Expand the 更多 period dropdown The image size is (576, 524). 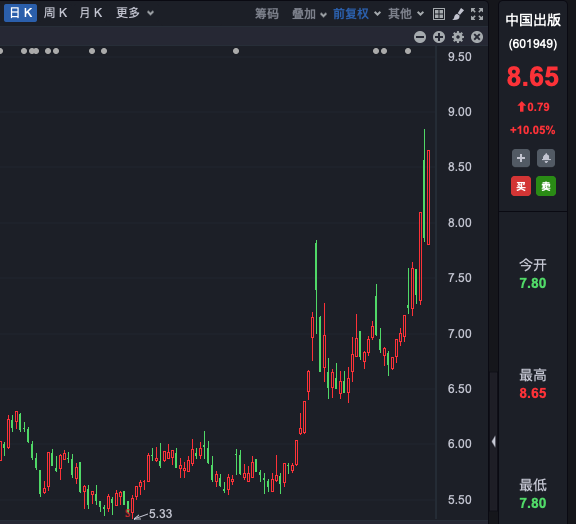[x=135, y=13]
